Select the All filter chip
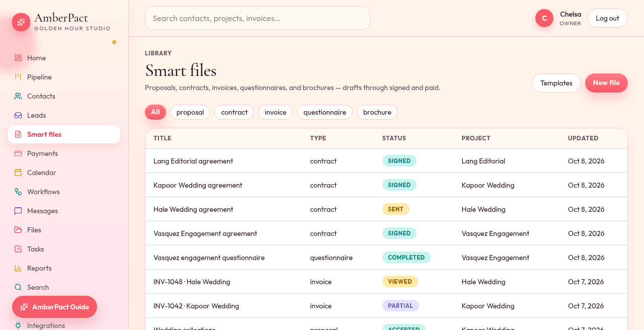The image size is (644, 330). click(x=155, y=112)
